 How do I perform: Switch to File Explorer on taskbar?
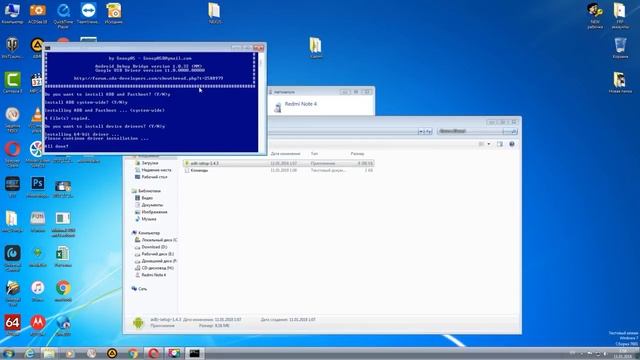click(49, 353)
